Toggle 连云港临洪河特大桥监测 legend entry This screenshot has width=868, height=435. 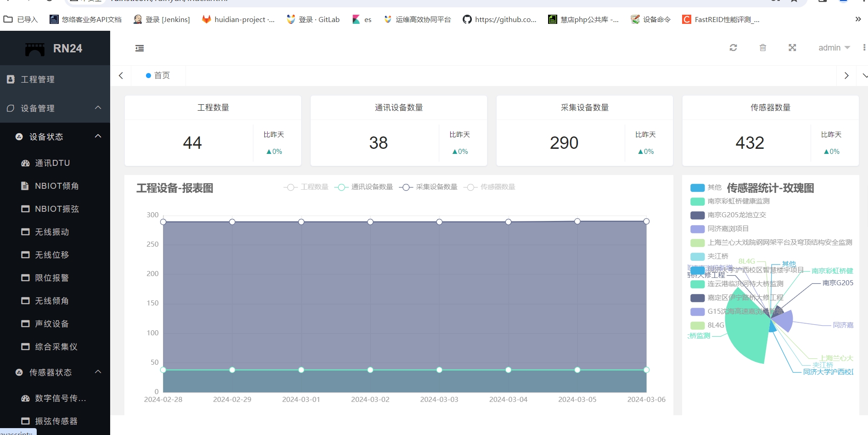pyautogui.click(x=737, y=284)
